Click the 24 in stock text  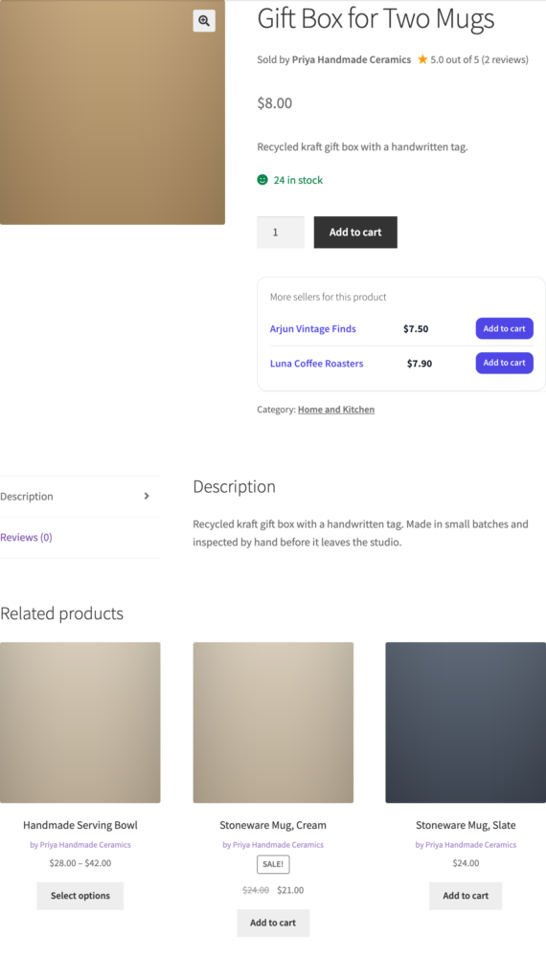click(x=298, y=180)
